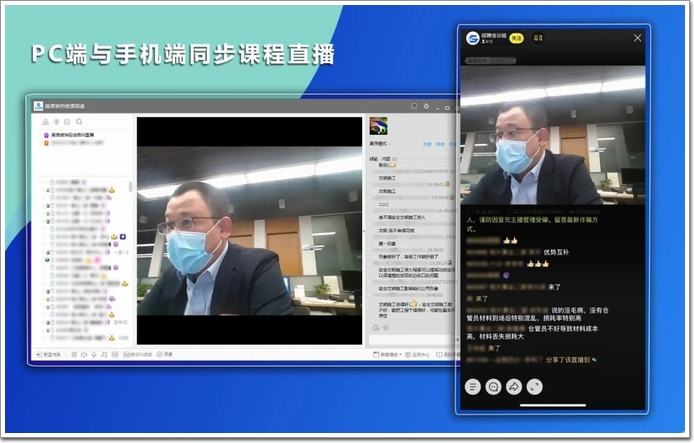Close the mobile live stream panel

point(638,38)
